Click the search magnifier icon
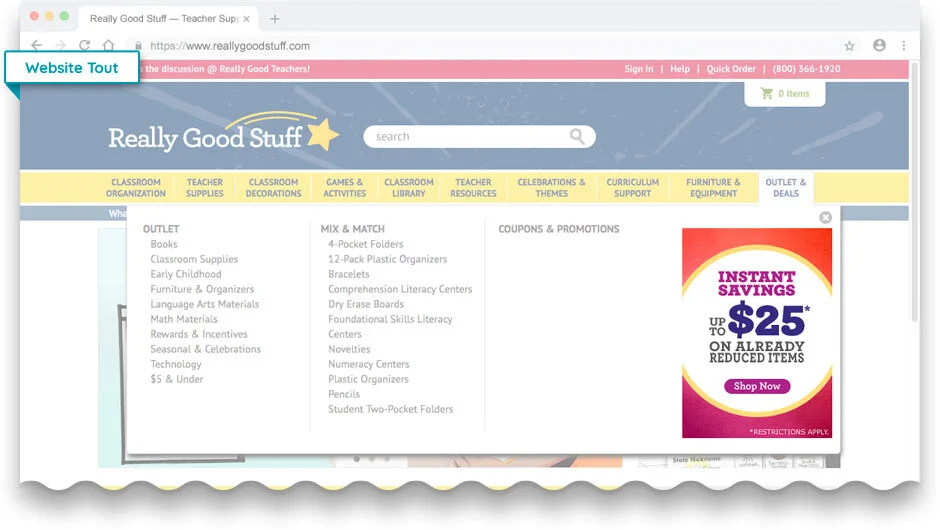This screenshot has width=940, height=530. click(x=577, y=136)
